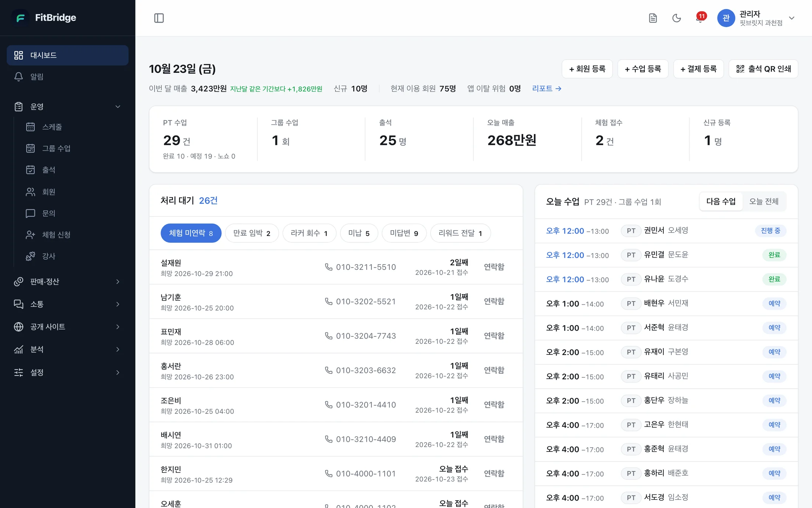Open 스케줄 calendar menu item
812x508 pixels.
[74, 127]
